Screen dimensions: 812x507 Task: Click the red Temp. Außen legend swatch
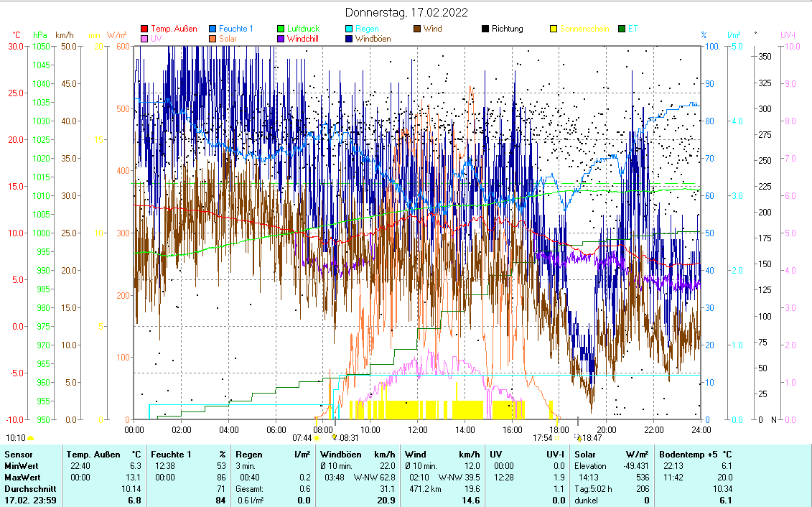click(144, 29)
